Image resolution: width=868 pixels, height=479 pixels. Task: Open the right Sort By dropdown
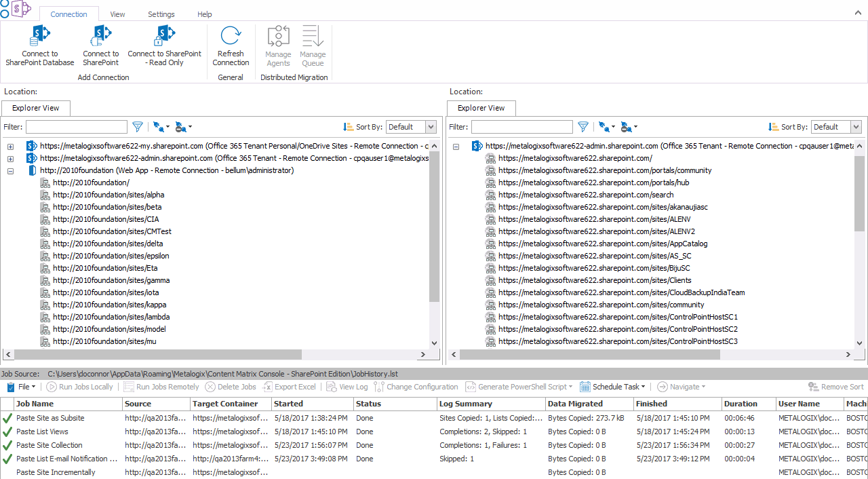click(x=856, y=127)
